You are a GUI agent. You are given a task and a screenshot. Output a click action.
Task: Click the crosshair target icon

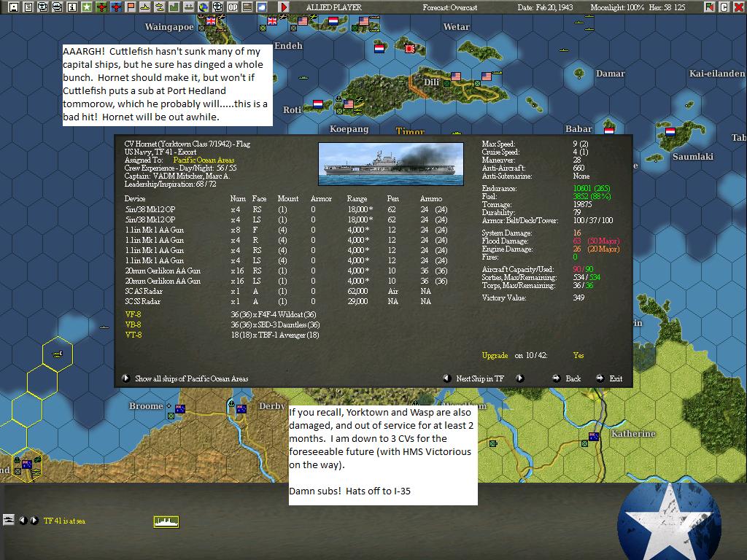[217, 7]
